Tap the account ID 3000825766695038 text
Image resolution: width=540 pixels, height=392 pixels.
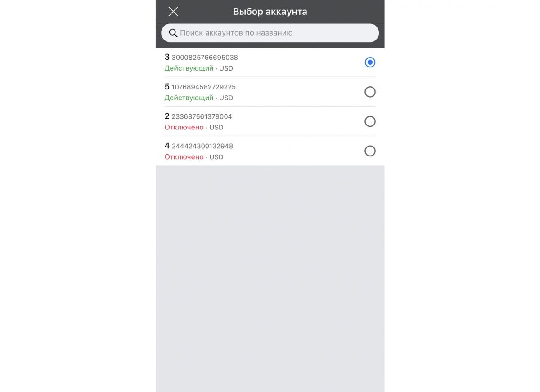click(205, 58)
